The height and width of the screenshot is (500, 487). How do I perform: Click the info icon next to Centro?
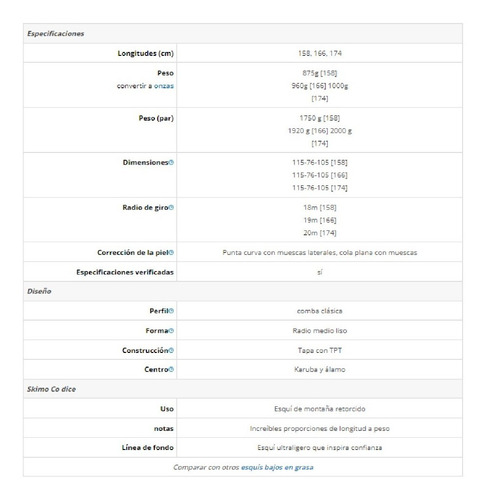click(171, 369)
